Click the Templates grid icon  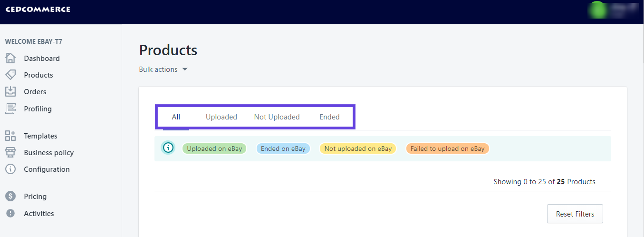[10, 136]
